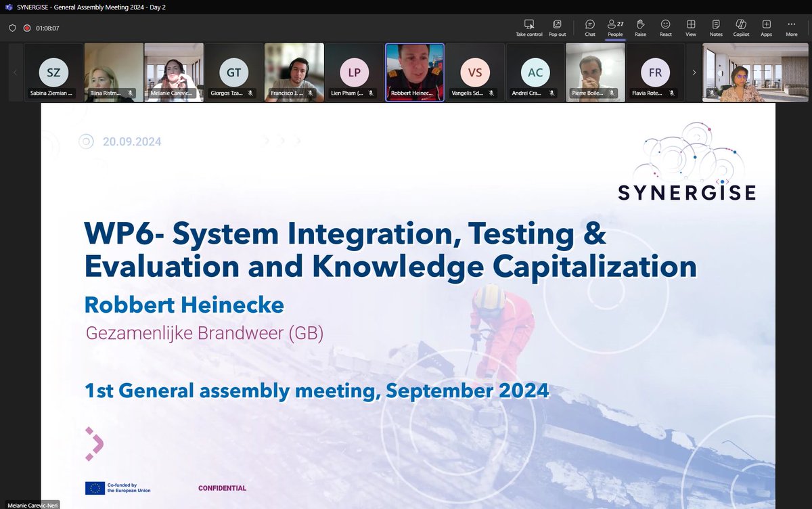This screenshot has width=812, height=509.
Task: Click the muted mic icon on Giorgos tile
Action: (x=250, y=93)
